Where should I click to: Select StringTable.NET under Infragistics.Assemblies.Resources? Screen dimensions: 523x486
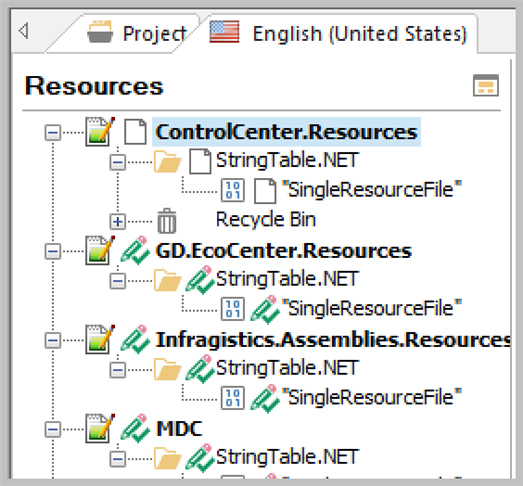[287, 368]
